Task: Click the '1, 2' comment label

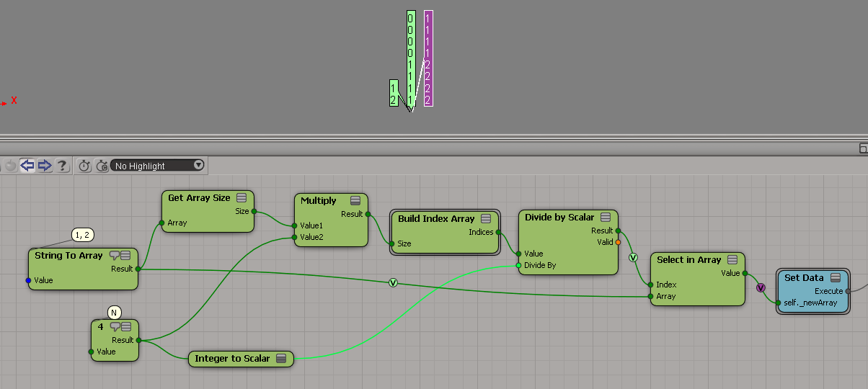Action: point(83,235)
